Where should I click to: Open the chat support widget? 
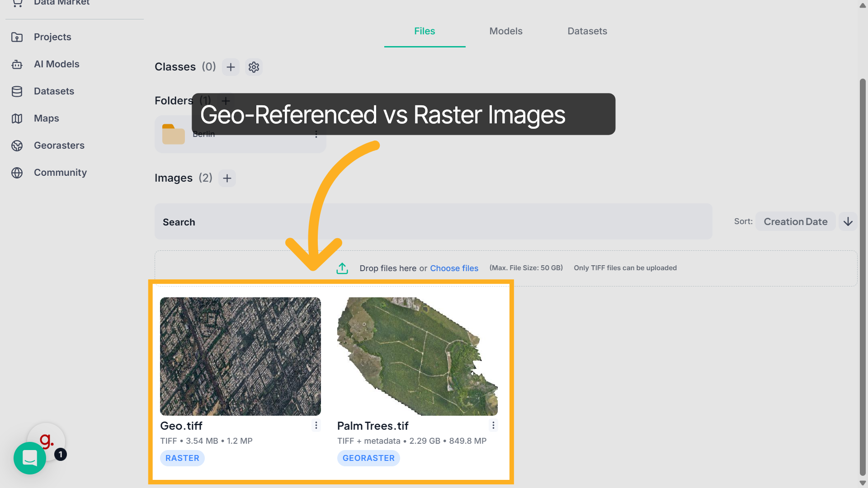pos(30,458)
